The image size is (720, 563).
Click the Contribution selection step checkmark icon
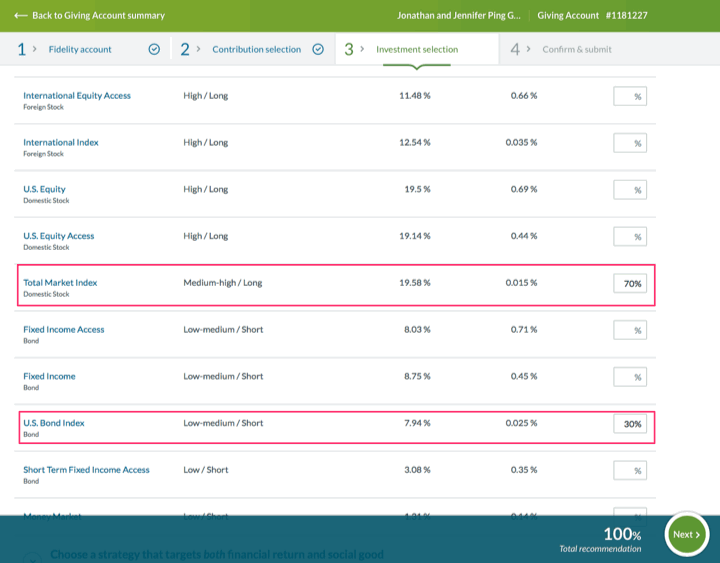point(318,49)
